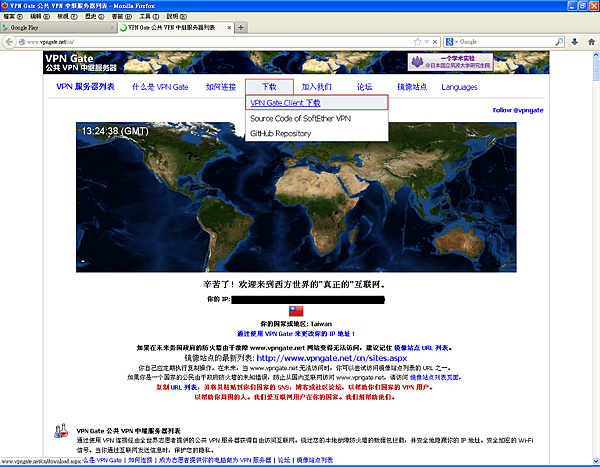Open 如何连接 navigation link
Image resolution: width=600 pixels, height=467 pixels.
tap(221, 87)
